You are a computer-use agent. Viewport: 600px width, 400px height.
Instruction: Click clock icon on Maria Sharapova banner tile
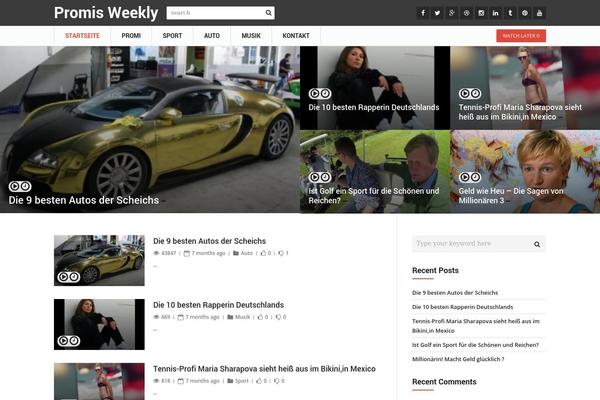pos(475,93)
